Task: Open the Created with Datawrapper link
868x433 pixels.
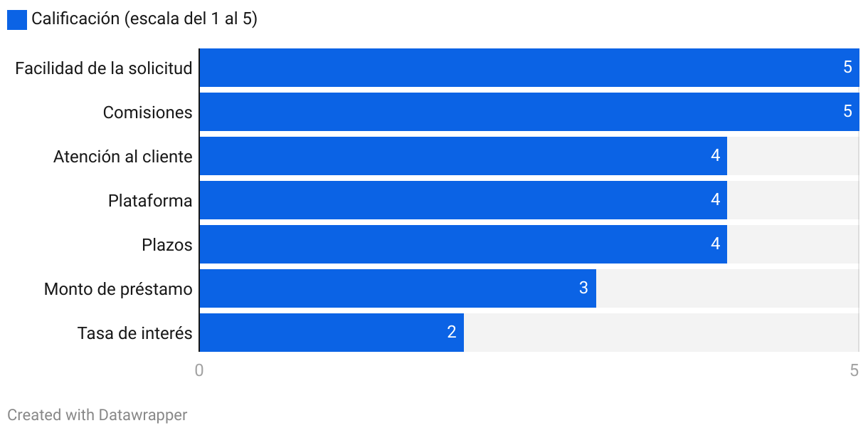Action: pyautogui.click(x=97, y=415)
